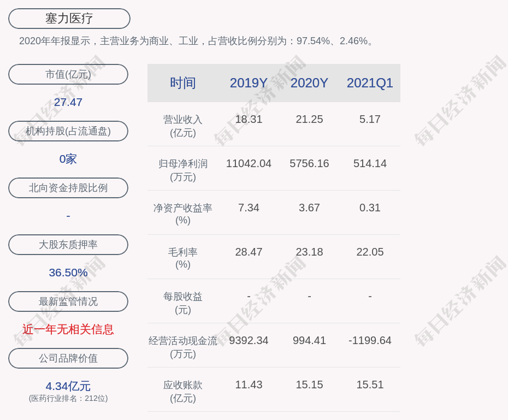Click the pledge ratio value 36.50%
The width and height of the screenshot is (508, 420).
click(68, 273)
